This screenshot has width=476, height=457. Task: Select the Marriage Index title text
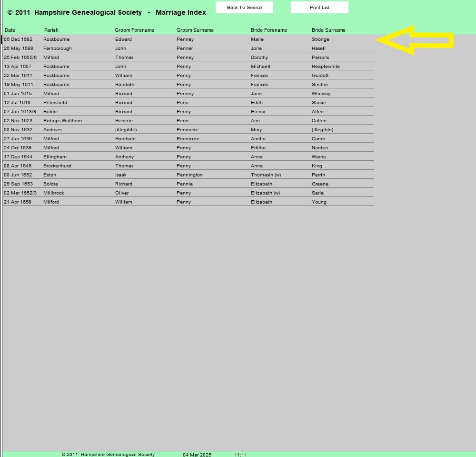(180, 12)
